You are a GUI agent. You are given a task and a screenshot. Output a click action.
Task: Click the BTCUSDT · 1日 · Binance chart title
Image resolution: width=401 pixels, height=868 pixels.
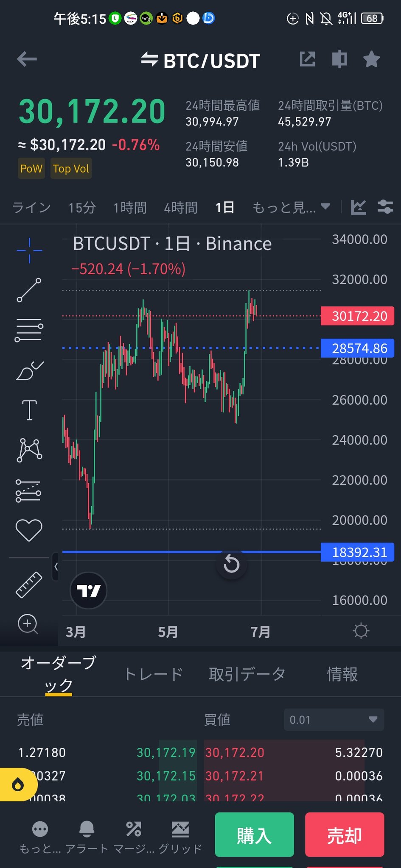[172, 244]
